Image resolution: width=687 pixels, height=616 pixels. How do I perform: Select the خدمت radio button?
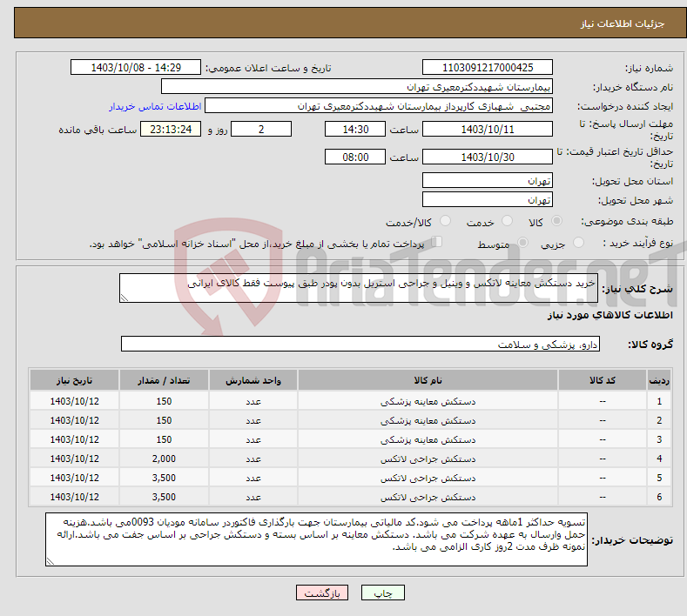pos(507,221)
